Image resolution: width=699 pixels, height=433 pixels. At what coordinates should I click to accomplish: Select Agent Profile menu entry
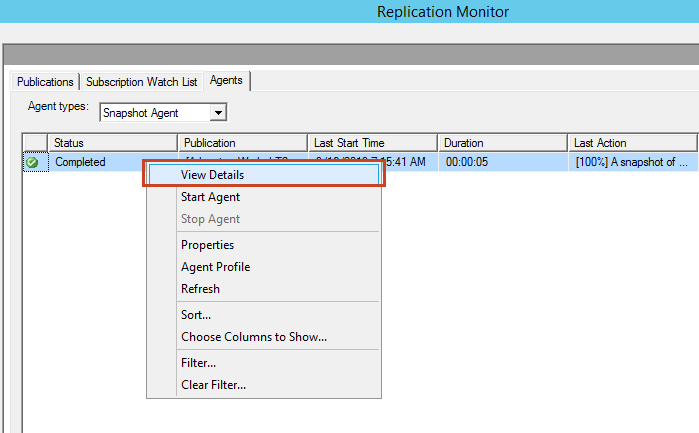(x=215, y=267)
